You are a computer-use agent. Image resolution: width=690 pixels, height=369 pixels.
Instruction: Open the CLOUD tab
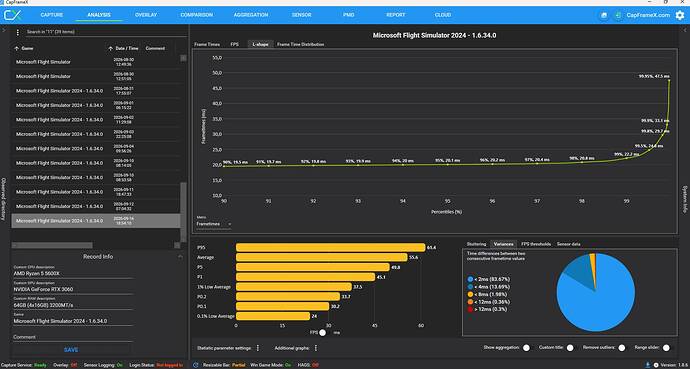pyautogui.click(x=443, y=15)
